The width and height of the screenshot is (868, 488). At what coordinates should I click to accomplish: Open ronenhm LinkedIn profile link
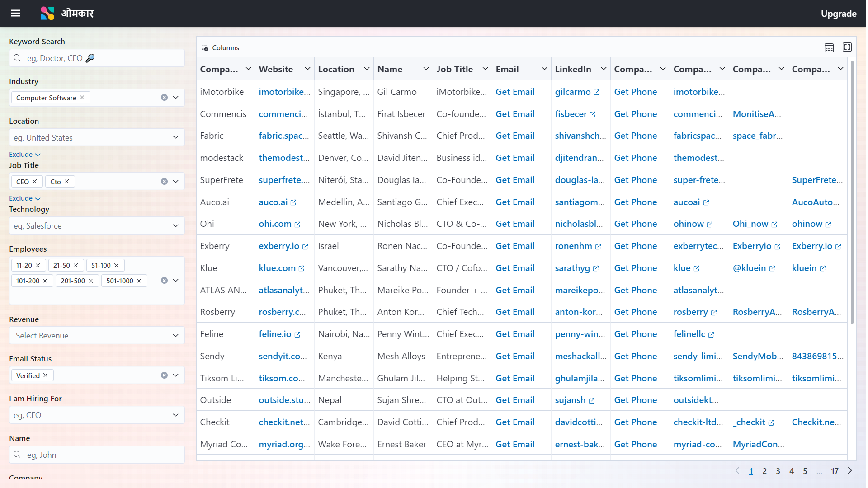point(578,246)
